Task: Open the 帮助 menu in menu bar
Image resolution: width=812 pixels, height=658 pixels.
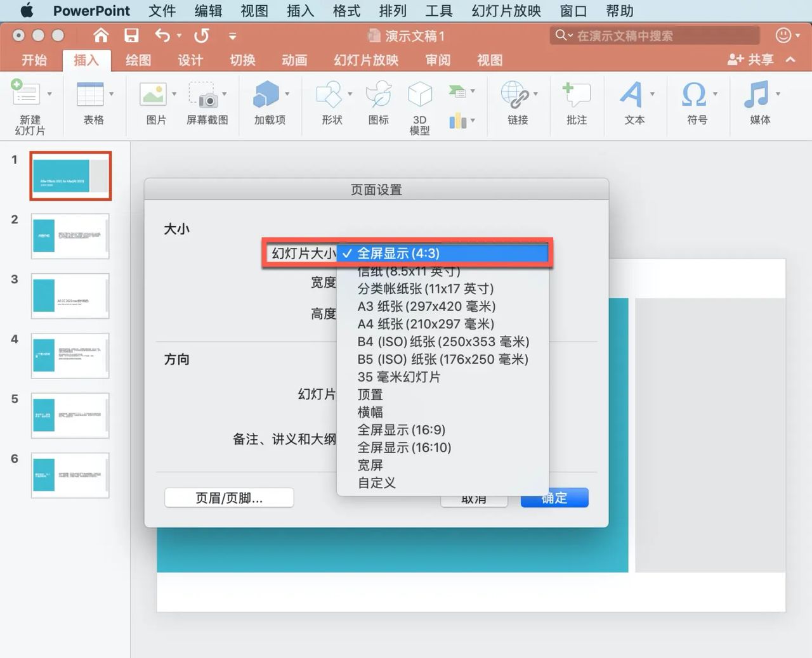Action: point(619,11)
